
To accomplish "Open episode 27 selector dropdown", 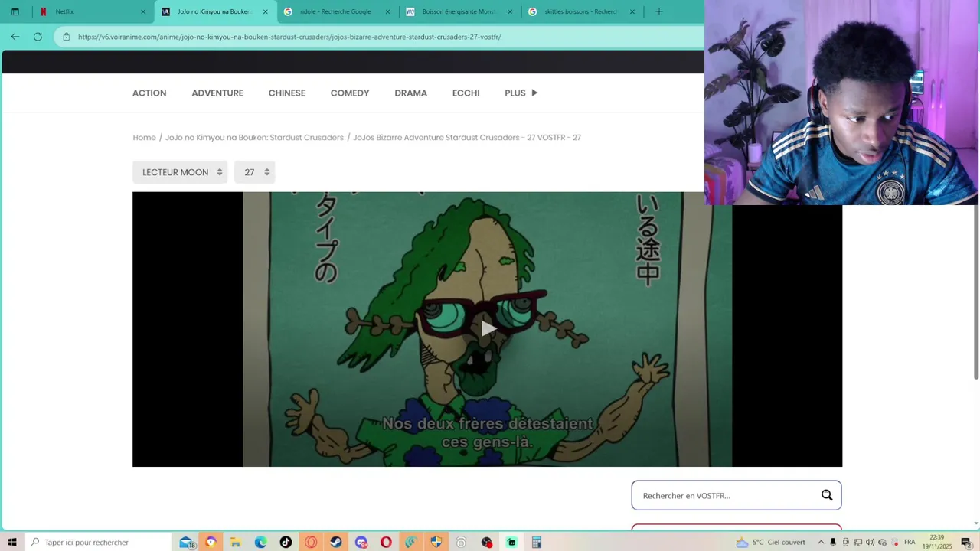I will click(x=254, y=172).
